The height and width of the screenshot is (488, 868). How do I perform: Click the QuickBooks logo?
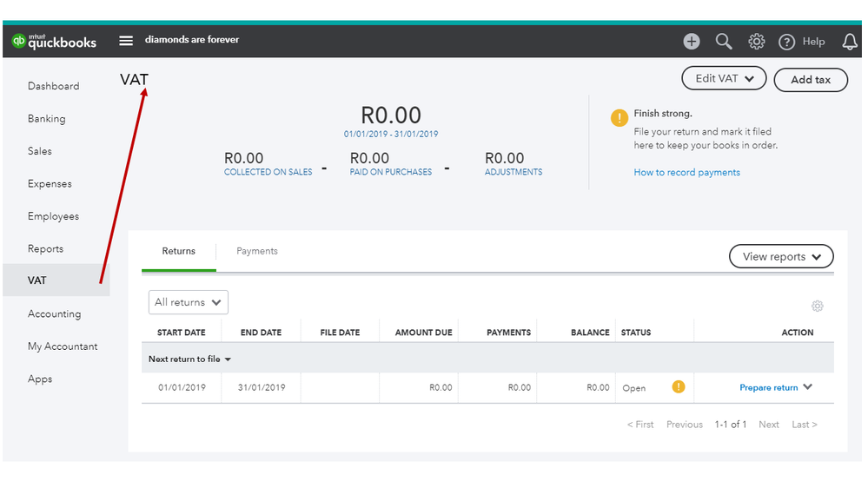54,42
